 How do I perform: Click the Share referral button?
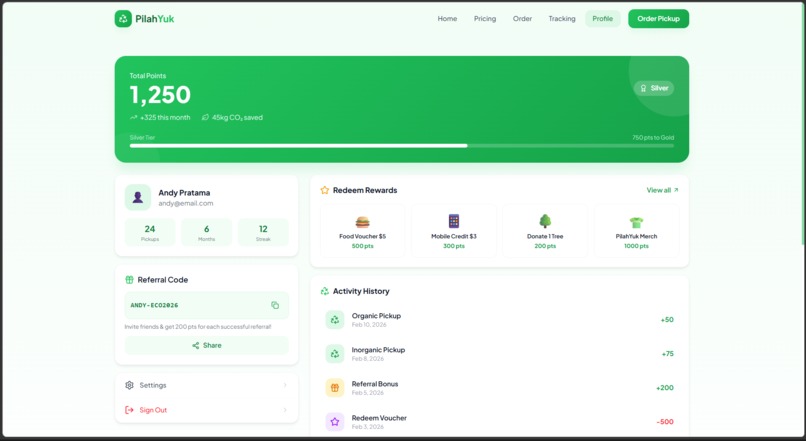(x=207, y=345)
